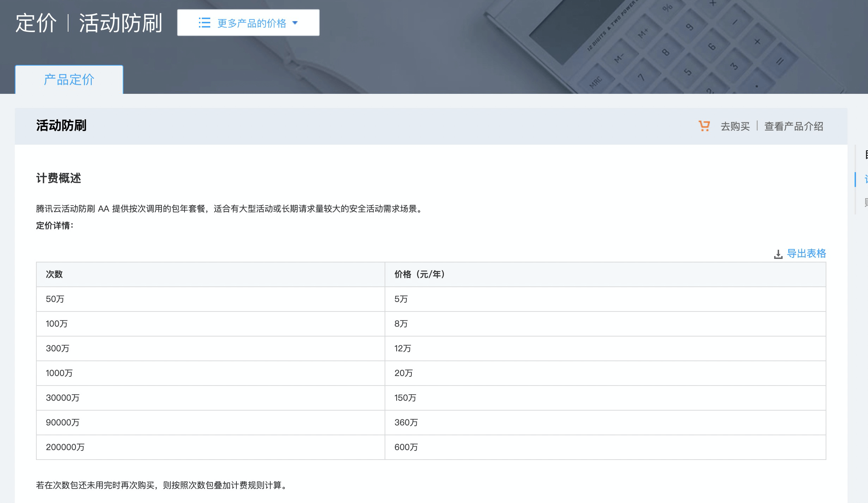
Task: Go to purchase via 去购买 link
Action: coord(735,126)
